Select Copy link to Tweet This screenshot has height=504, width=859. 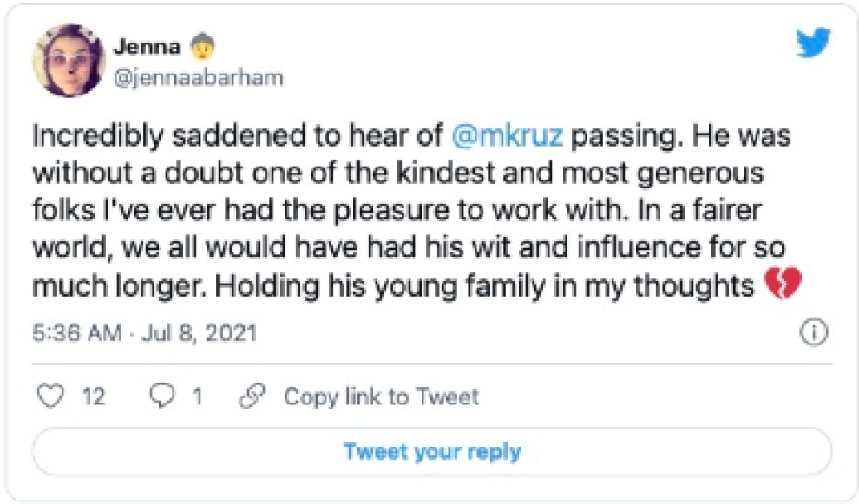coord(381,397)
